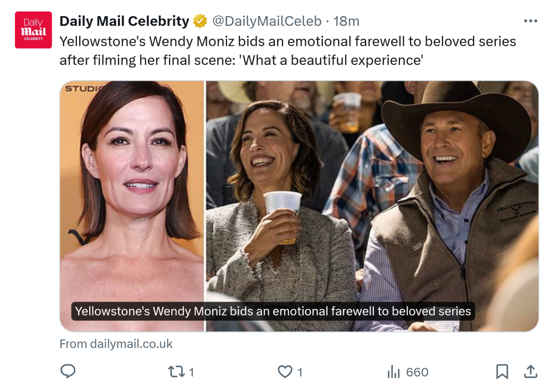Image resolution: width=554 pixels, height=392 pixels.
Task: Like the tweet with the heart icon
Action: pos(285,372)
